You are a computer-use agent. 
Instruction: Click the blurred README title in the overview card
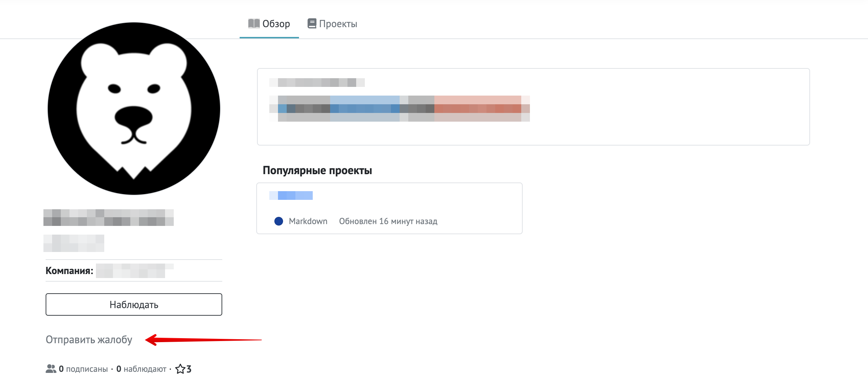tap(317, 83)
